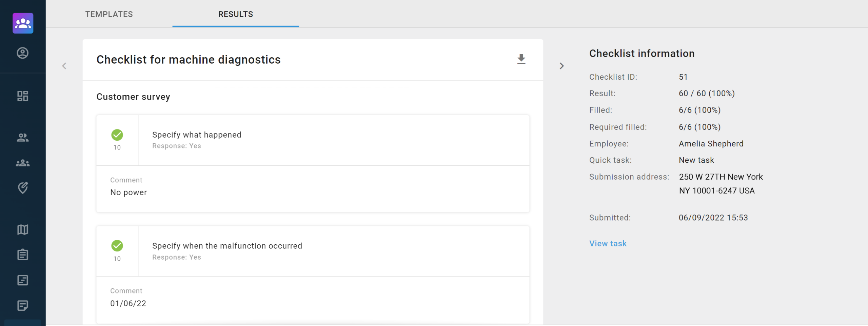Open the clipboard tasks icon
The width and height of the screenshot is (868, 326).
click(23, 254)
